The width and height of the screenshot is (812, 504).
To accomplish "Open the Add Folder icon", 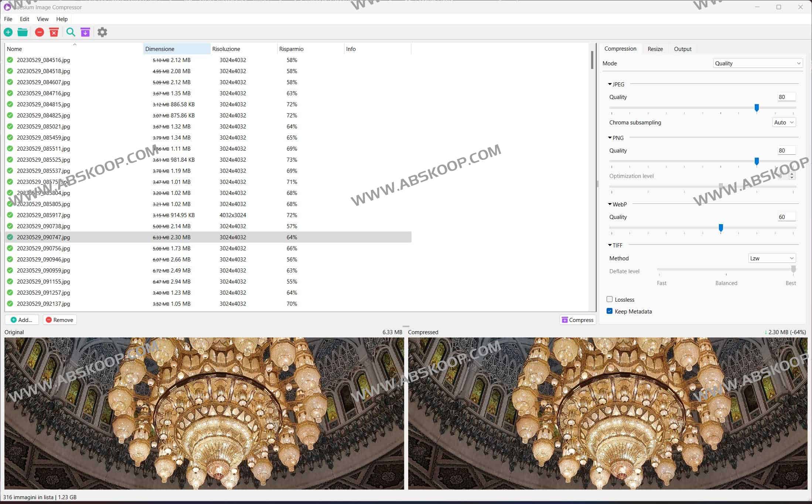I will coord(23,32).
